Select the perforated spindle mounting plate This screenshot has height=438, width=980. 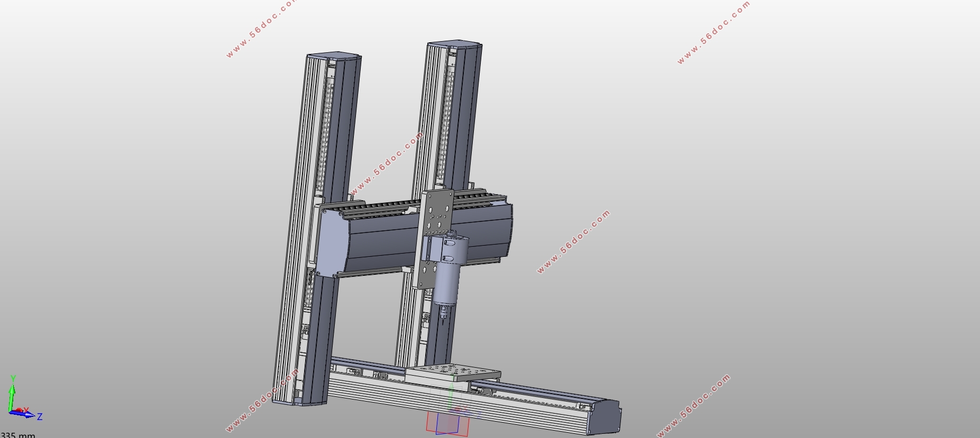click(433, 211)
